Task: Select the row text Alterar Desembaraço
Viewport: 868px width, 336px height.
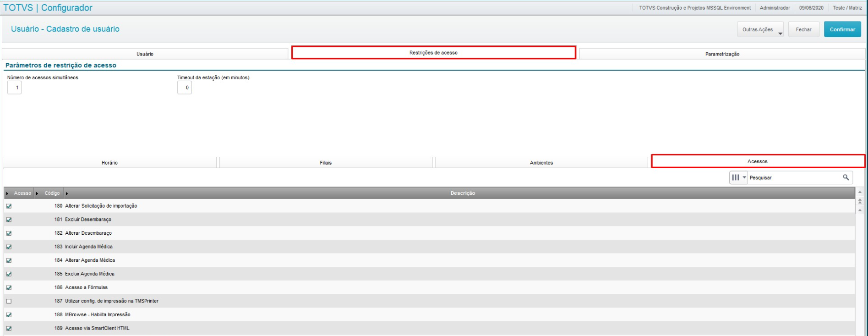Action: 88,233
